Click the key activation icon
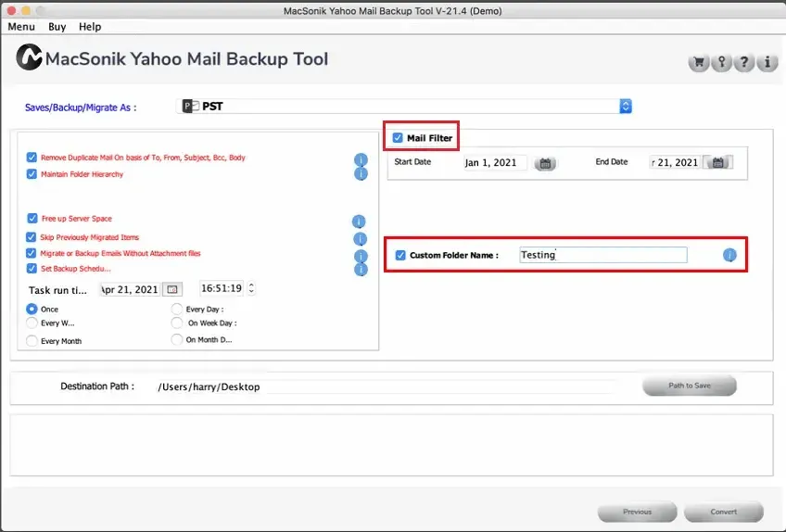Viewport: 786px width, 532px height. point(721,63)
